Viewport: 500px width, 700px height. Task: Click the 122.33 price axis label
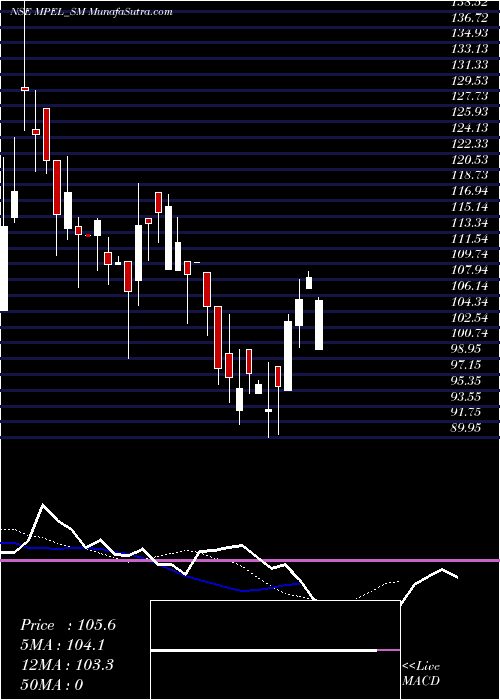pyautogui.click(x=469, y=144)
